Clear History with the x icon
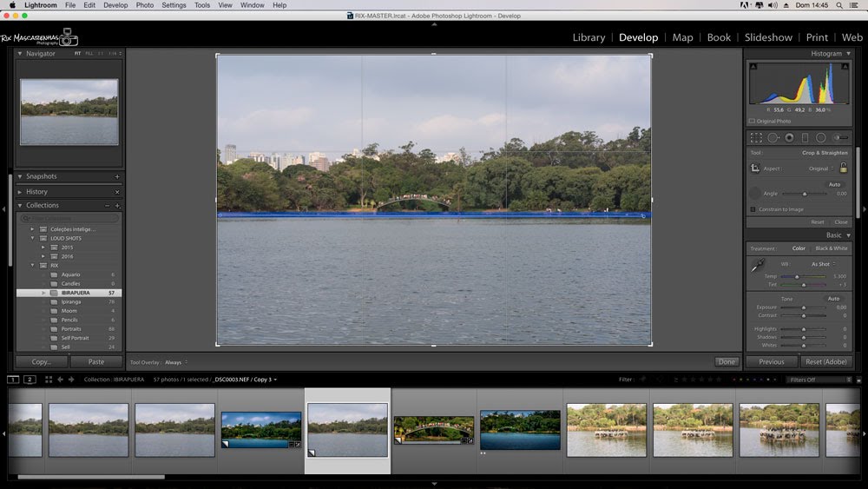Viewport: 868px width, 489px height. pyautogui.click(x=117, y=192)
